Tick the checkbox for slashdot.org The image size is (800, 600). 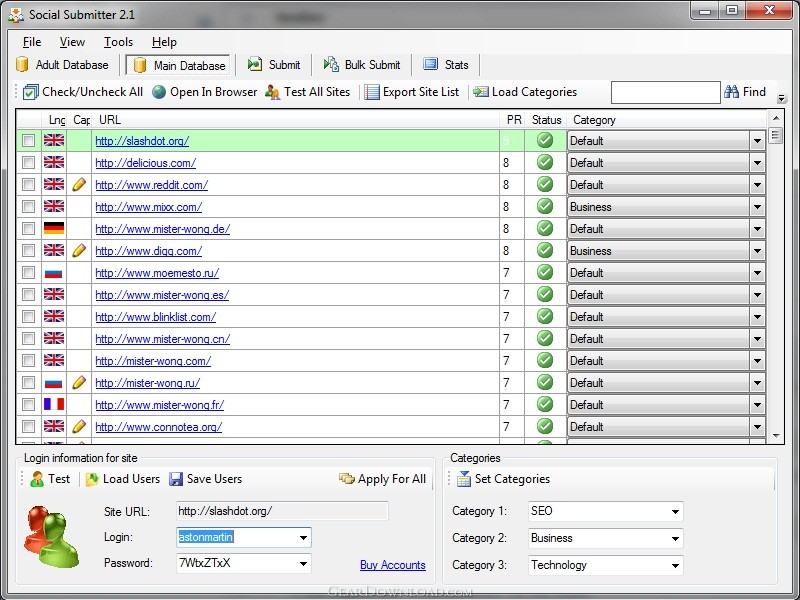coord(29,140)
